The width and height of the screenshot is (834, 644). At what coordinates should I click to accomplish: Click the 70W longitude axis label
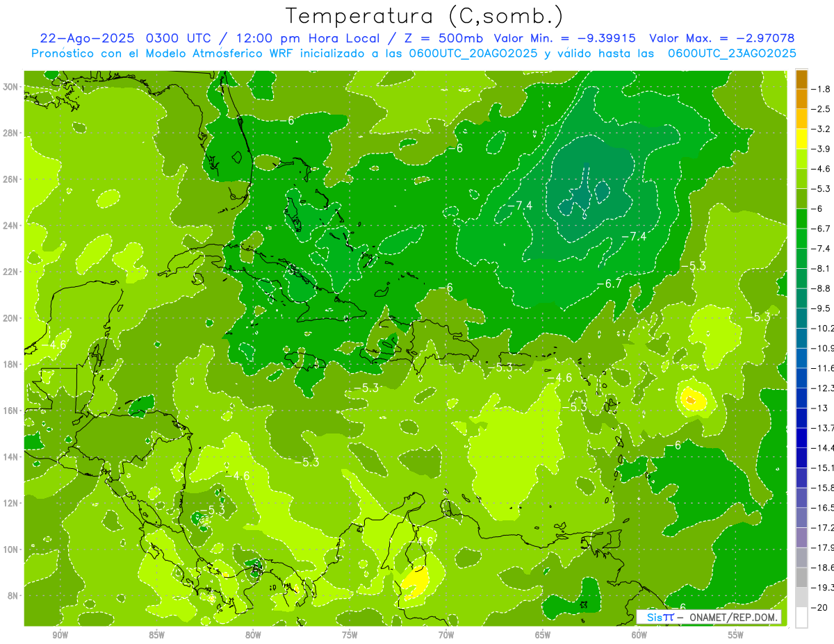tap(446, 635)
